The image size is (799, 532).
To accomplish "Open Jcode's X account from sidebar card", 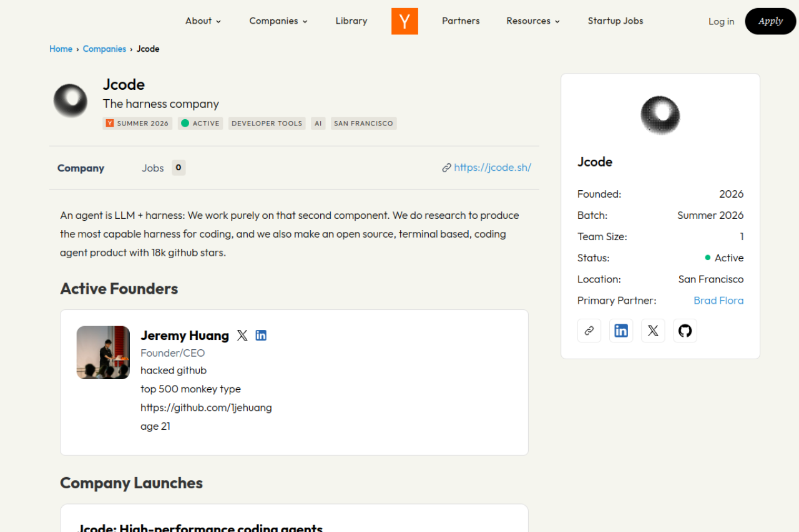I will point(653,331).
